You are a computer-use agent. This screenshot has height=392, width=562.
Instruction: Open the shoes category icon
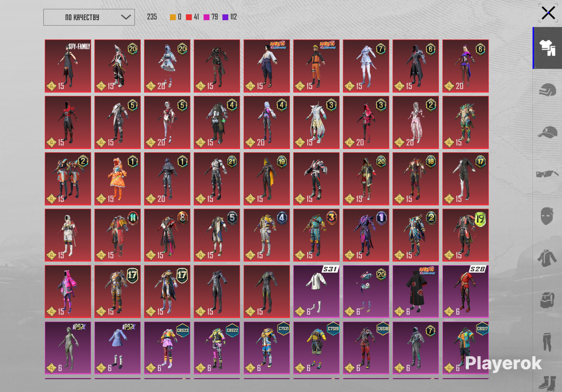point(547,383)
